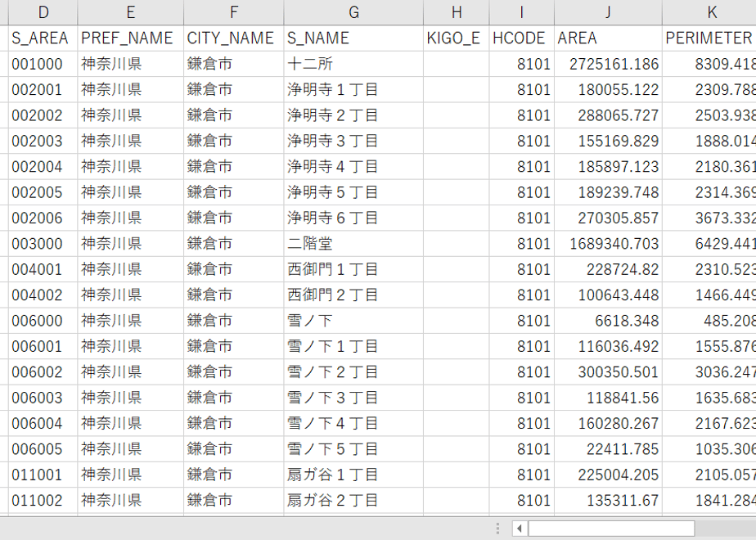The image size is (756, 540).
Task: Select cell containing 十二所
Action: [x=354, y=64]
